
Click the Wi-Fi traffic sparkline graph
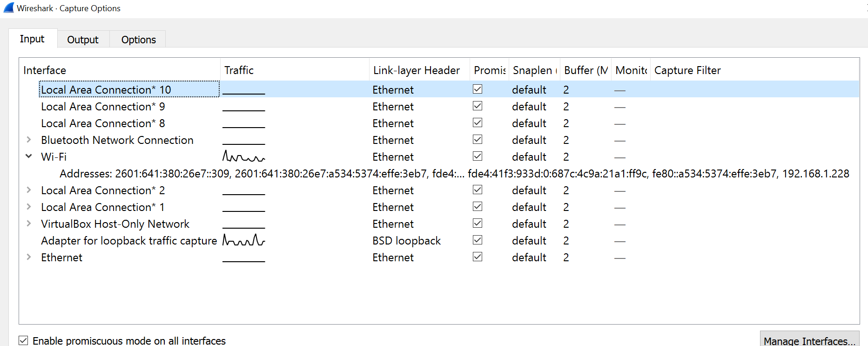(244, 156)
